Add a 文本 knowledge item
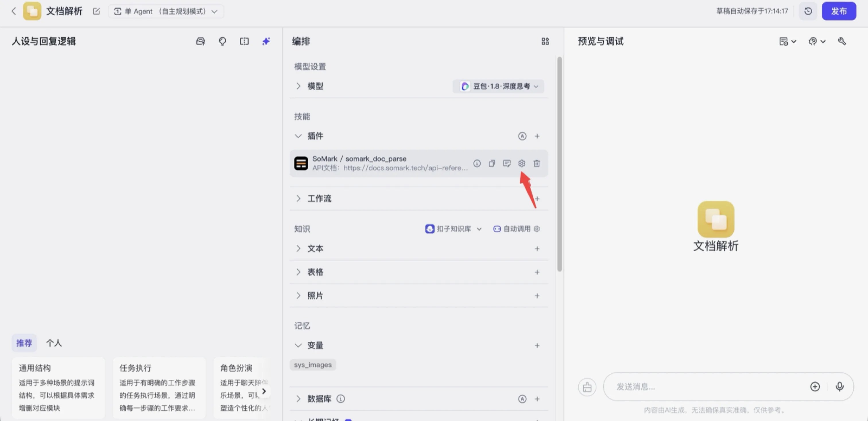Screen dimensions: 868x421 (537, 249)
